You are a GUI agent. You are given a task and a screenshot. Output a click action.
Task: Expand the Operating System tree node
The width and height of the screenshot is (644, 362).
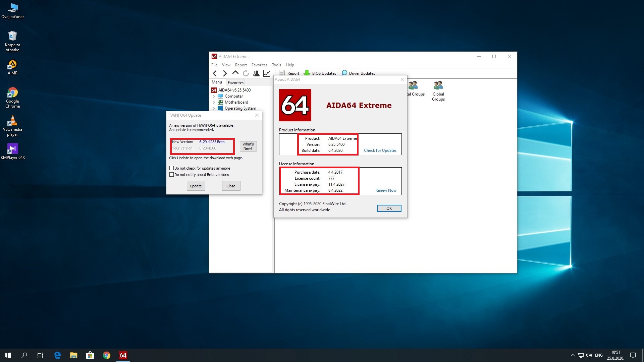coord(214,109)
